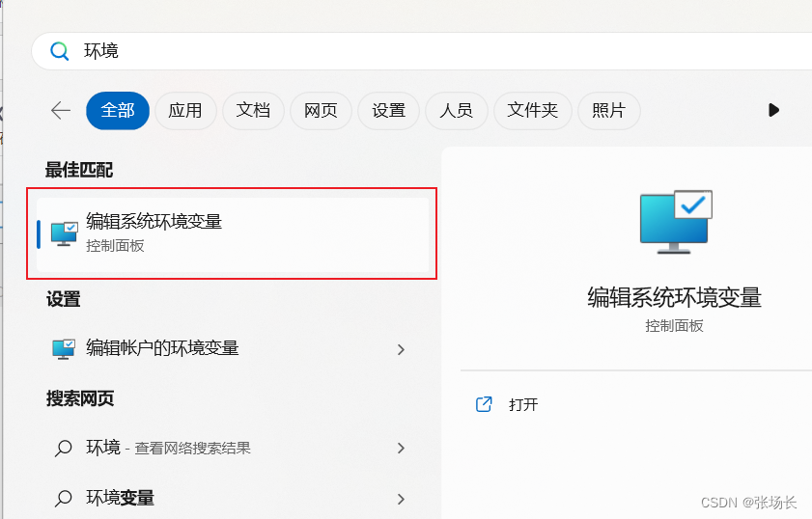This screenshot has height=519, width=812.
Task: Expand the 编辑帐户的环境变量 chevron
Action: click(x=401, y=349)
